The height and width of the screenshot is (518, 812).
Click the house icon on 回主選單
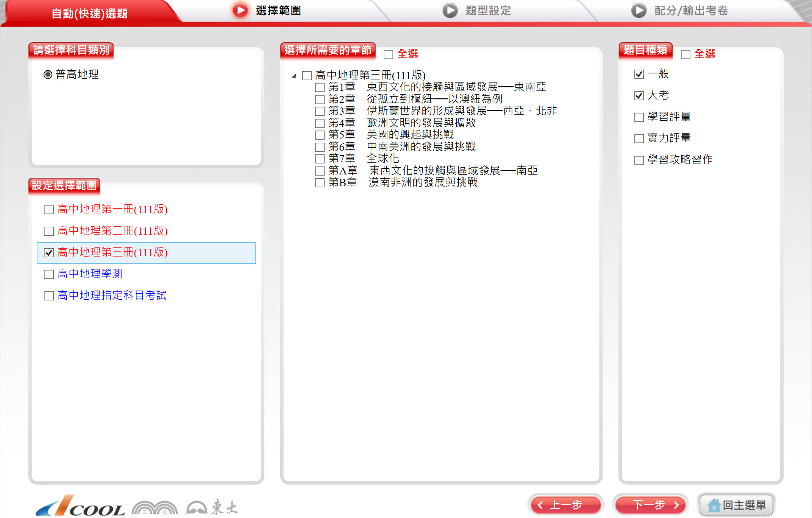pyautogui.click(x=714, y=505)
